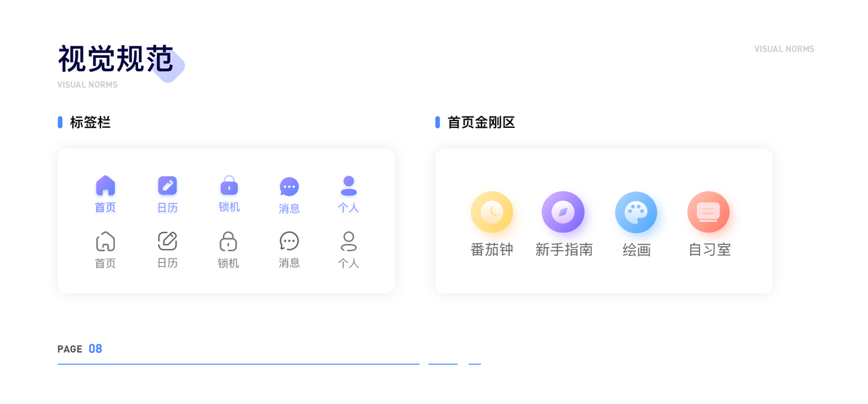Click the outlined gray lock icon
The width and height of the screenshot is (868, 404).
pyautogui.click(x=228, y=241)
